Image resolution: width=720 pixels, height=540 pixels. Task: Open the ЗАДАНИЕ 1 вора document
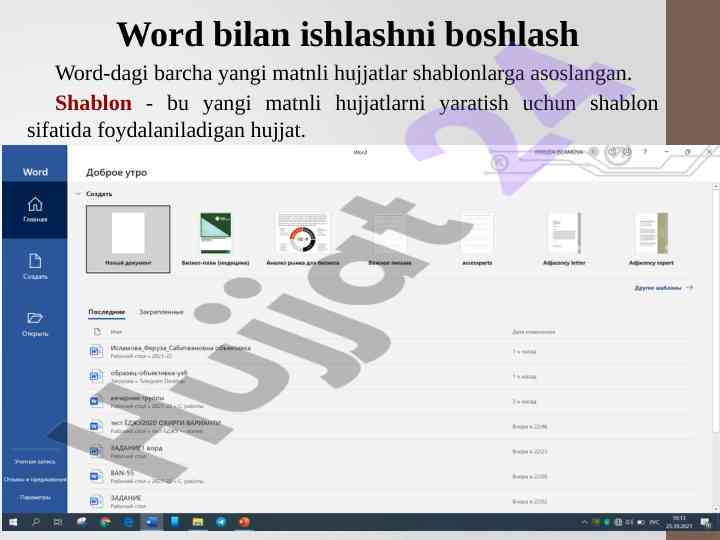tap(136, 448)
